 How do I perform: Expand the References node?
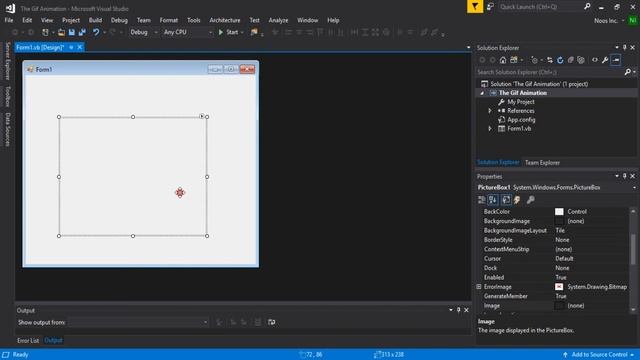coord(490,111)
